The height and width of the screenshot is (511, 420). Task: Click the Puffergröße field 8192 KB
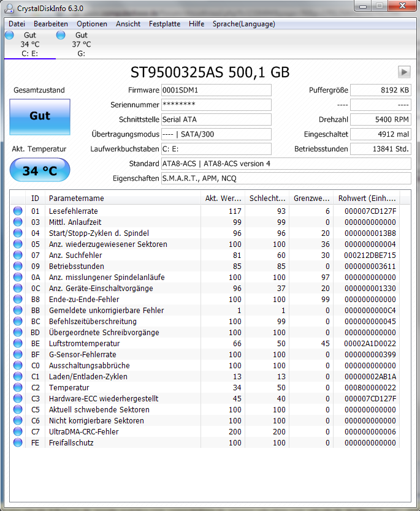tap(381, 90)
